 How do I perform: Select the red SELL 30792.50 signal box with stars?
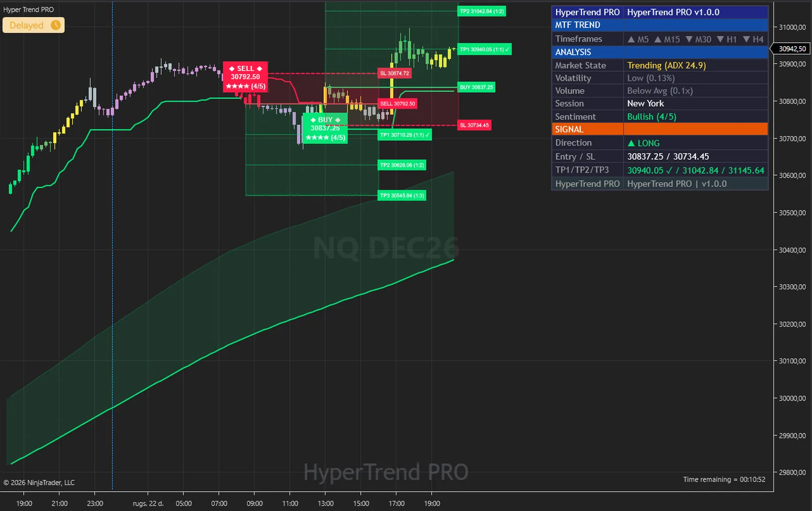(246, 77)
